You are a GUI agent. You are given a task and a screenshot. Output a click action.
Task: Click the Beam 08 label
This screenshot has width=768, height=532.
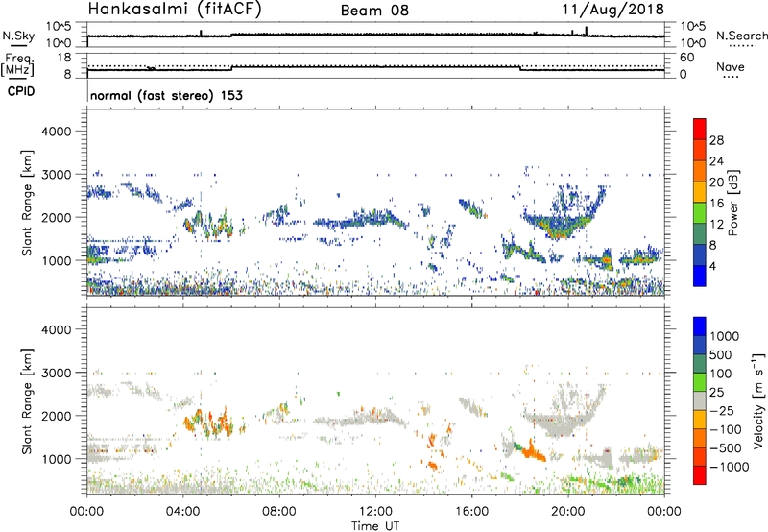coord(374,11)
